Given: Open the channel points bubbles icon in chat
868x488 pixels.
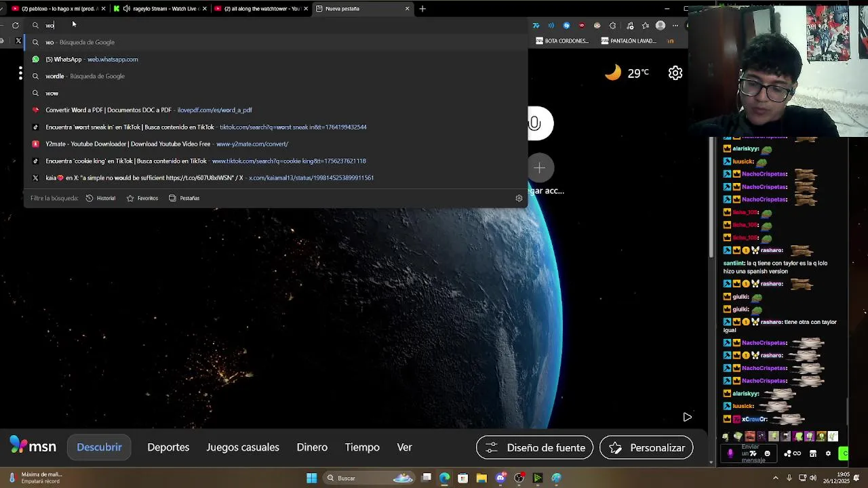Looking at the screenshot, I should (788, 453).
